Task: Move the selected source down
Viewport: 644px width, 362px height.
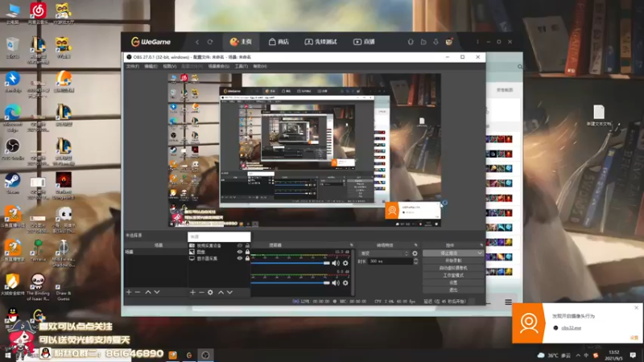Action: [x=229, y=292]
